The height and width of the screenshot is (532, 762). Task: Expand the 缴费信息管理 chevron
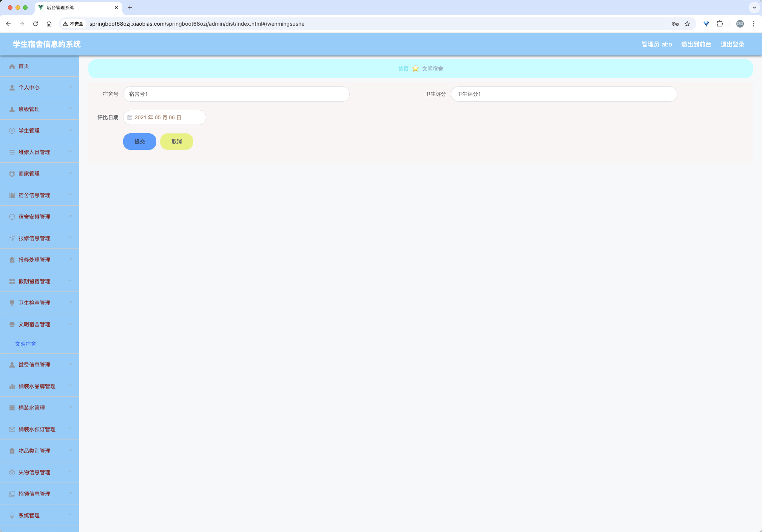click(x=70, y=364)
